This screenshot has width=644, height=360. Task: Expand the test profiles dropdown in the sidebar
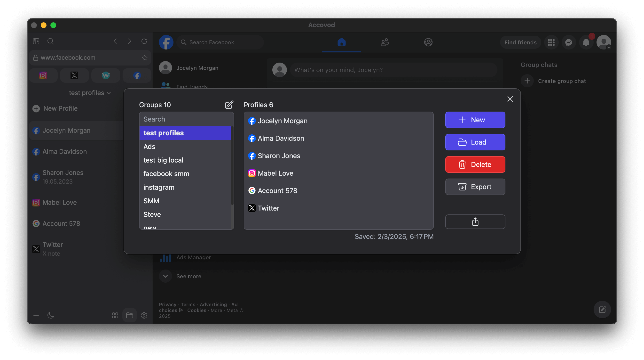pos(90,93)
